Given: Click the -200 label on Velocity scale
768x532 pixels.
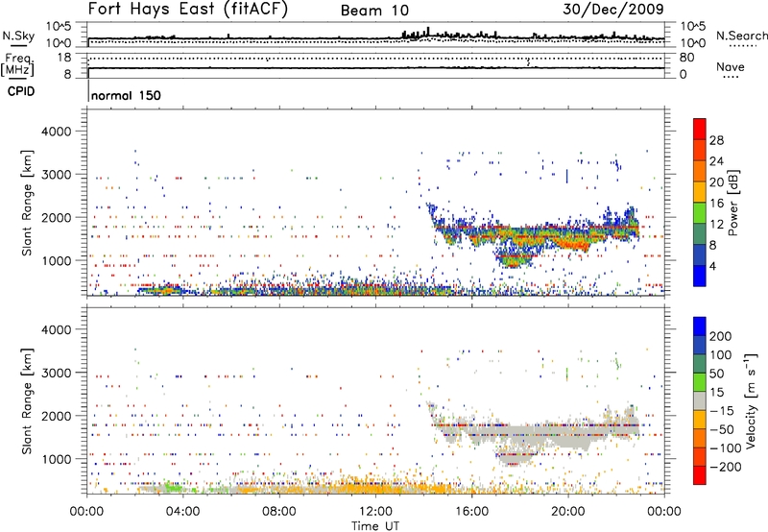Looking at the screenshot, I should 725,467.
